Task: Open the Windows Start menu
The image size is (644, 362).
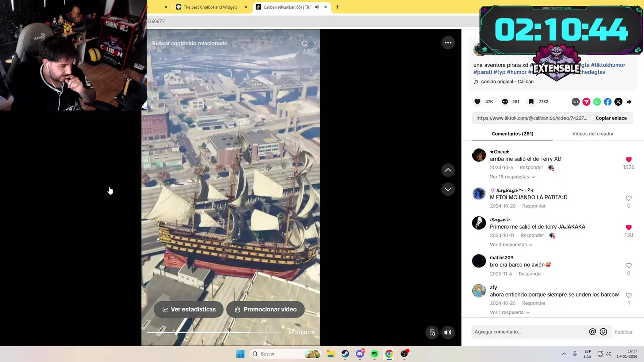Action: 240,354
